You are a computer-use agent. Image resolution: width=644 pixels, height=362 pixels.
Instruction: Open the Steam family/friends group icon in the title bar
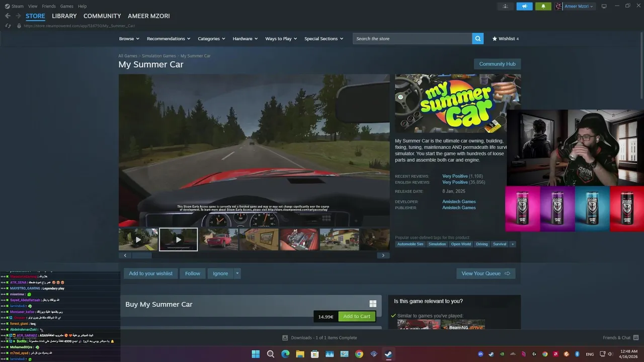click(x=505, y=6)
